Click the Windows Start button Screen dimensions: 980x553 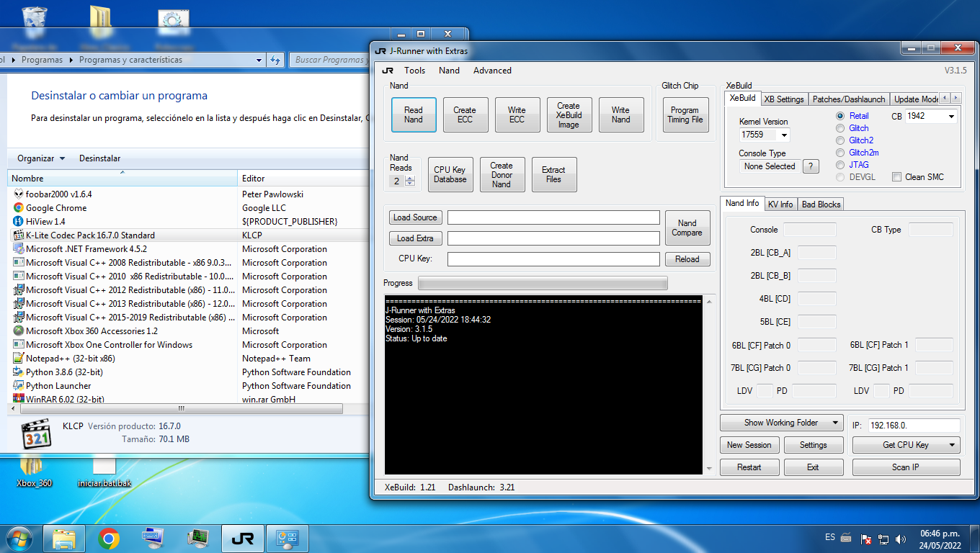pyautogui.click(x=19, y=538)
